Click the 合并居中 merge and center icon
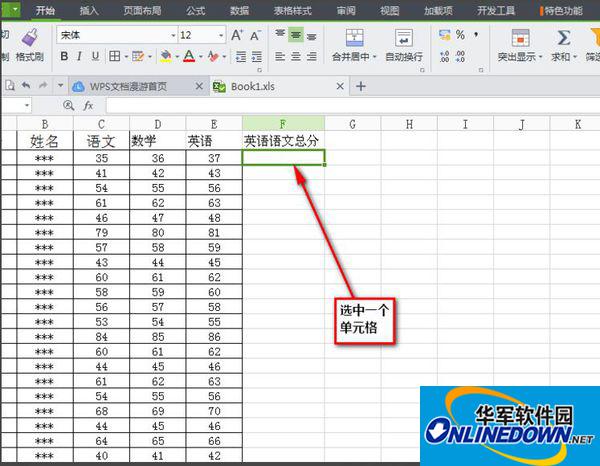600x466 pixels. [x=354, y=38]
